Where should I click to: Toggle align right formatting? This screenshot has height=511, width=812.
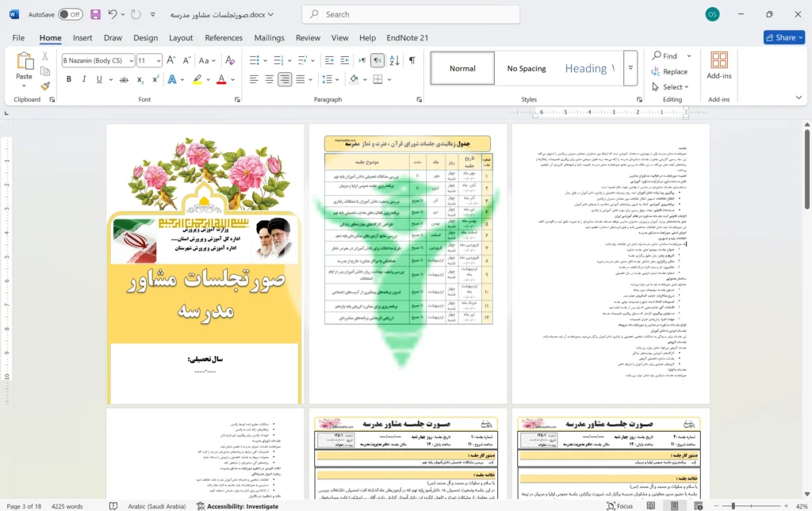(x=285, y=80)
